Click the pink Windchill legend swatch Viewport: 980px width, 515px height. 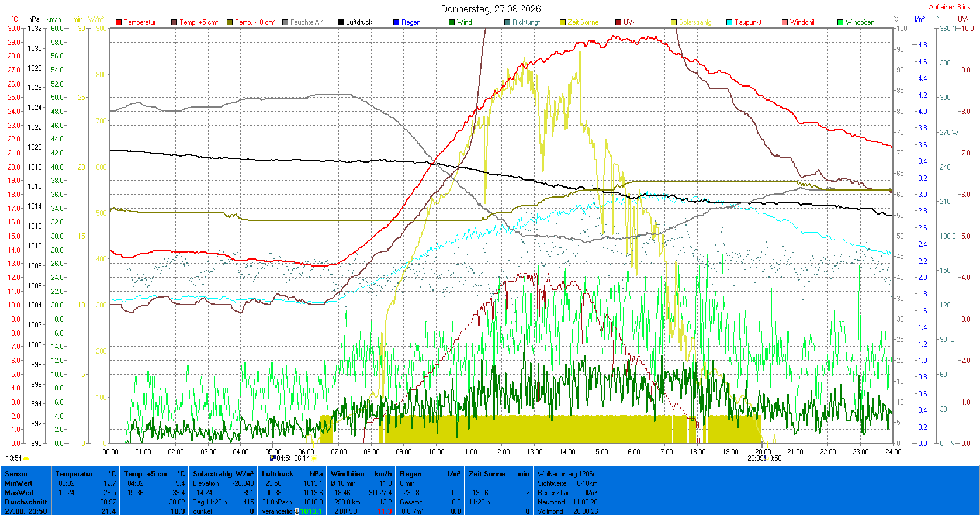pos(785,22)
